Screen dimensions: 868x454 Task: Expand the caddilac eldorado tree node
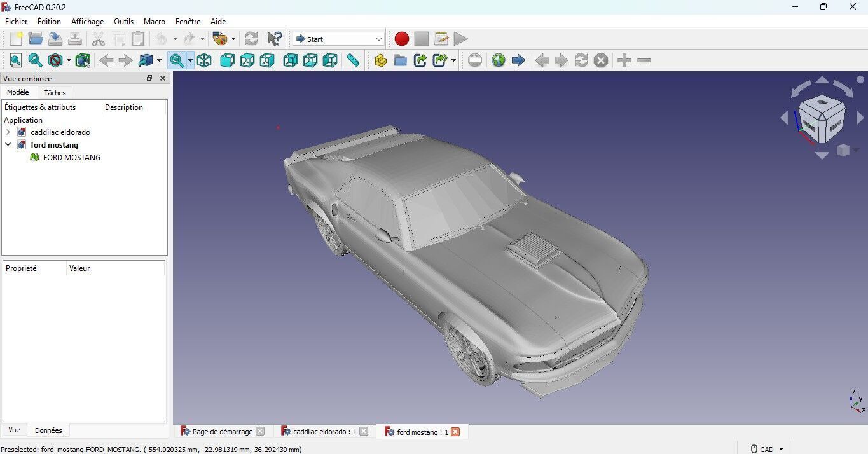point(8,132)
